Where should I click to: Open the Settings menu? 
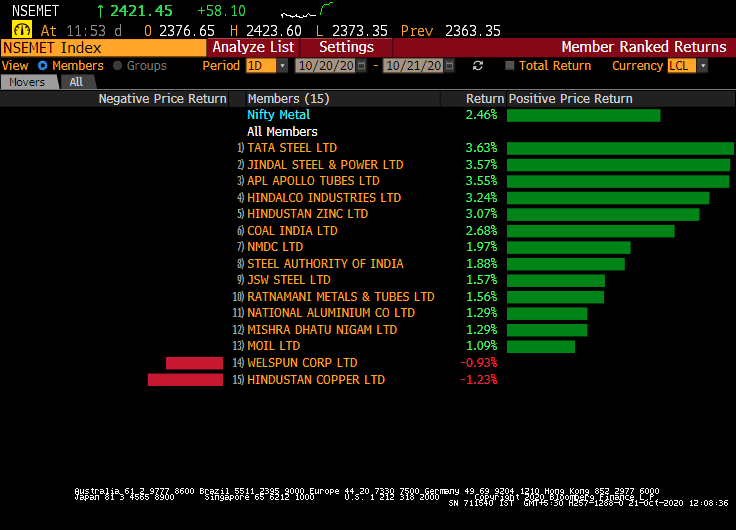click(346, 47)
